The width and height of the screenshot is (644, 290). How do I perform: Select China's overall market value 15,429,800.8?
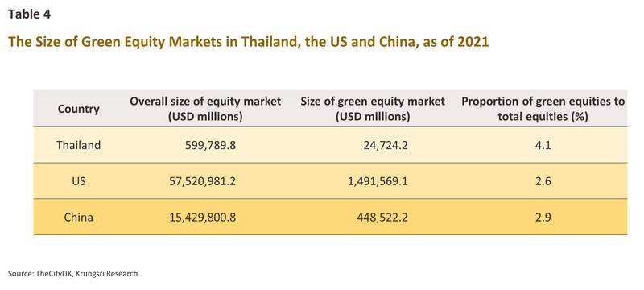[201, 217]
